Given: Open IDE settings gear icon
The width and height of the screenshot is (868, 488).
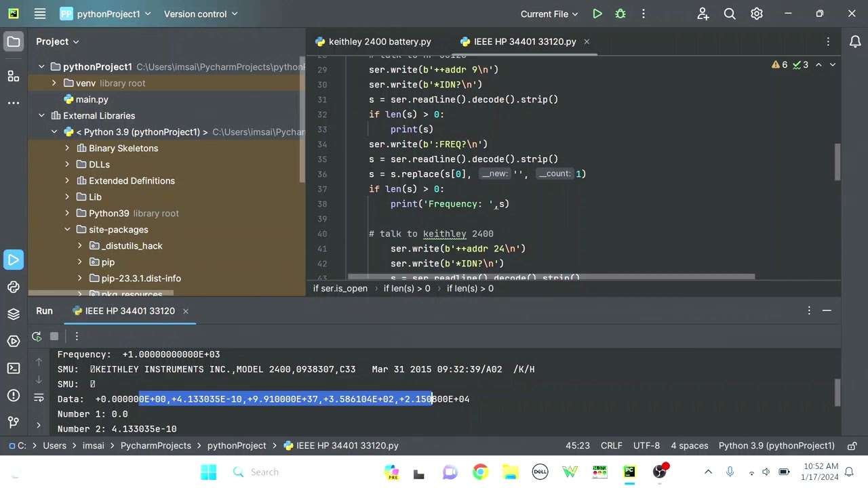Looking at the screenshot, I should point(757,14).
